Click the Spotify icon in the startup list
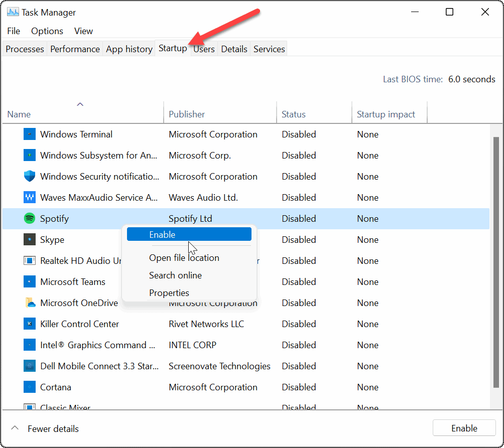This screenshot has height=448, width=504. tap(29, 218)
